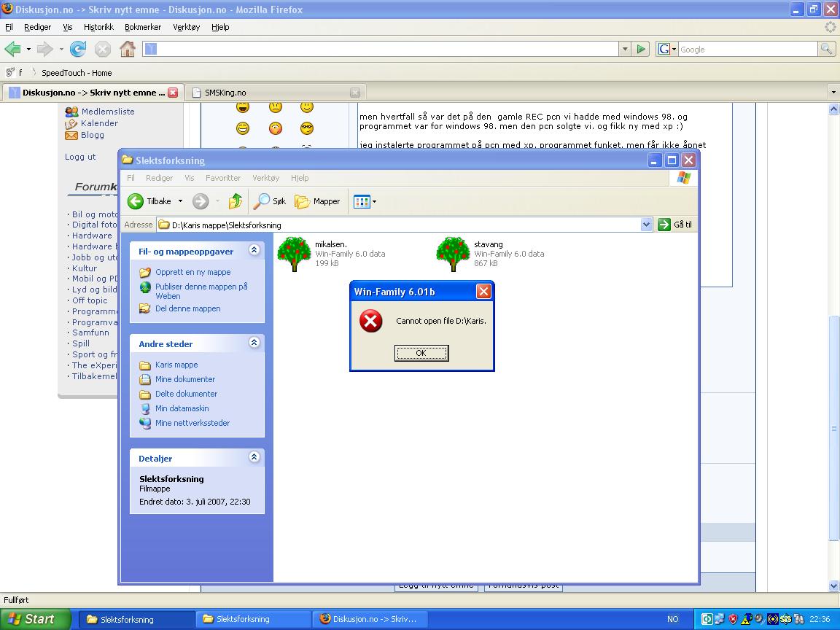Insert the grinning smiley emoticon
The width and height of the screenshot is (840, 630).
point(243,128)
